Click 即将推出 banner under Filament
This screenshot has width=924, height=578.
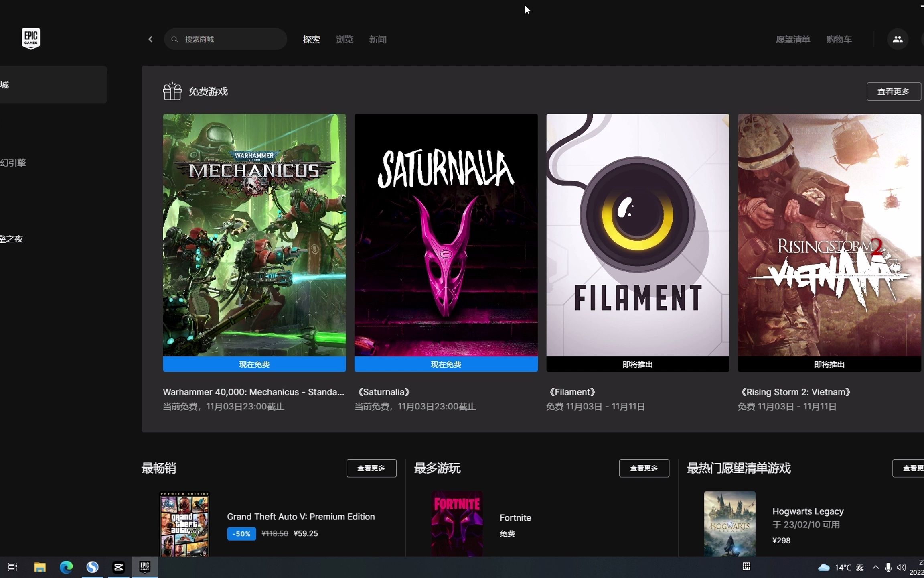(x=638, y=364)
